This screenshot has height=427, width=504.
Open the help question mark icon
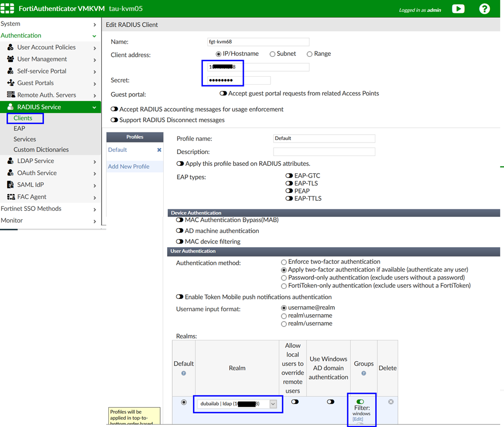(484, 9)
